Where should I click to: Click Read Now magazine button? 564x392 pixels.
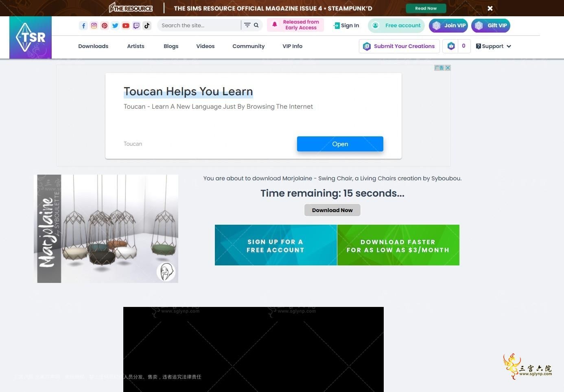tap(426, 8)
